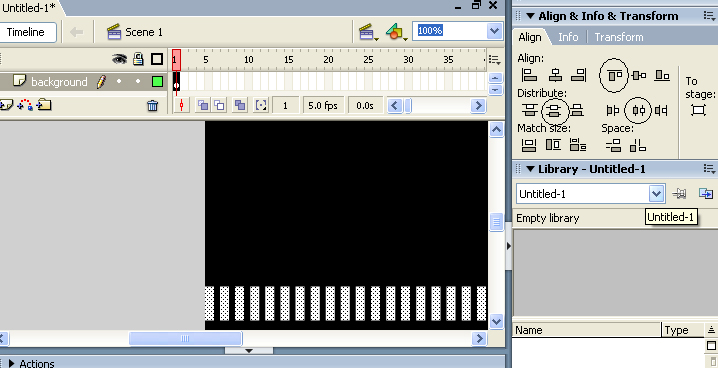The image size is (718, 368).
Task: Toggle lock dot of background layer
Action: [138, 81]
